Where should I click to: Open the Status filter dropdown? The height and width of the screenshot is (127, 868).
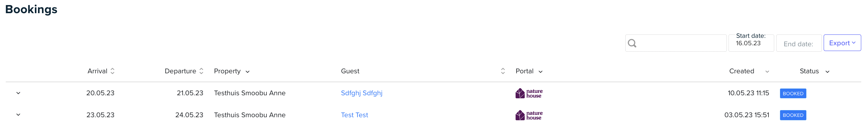827,72
